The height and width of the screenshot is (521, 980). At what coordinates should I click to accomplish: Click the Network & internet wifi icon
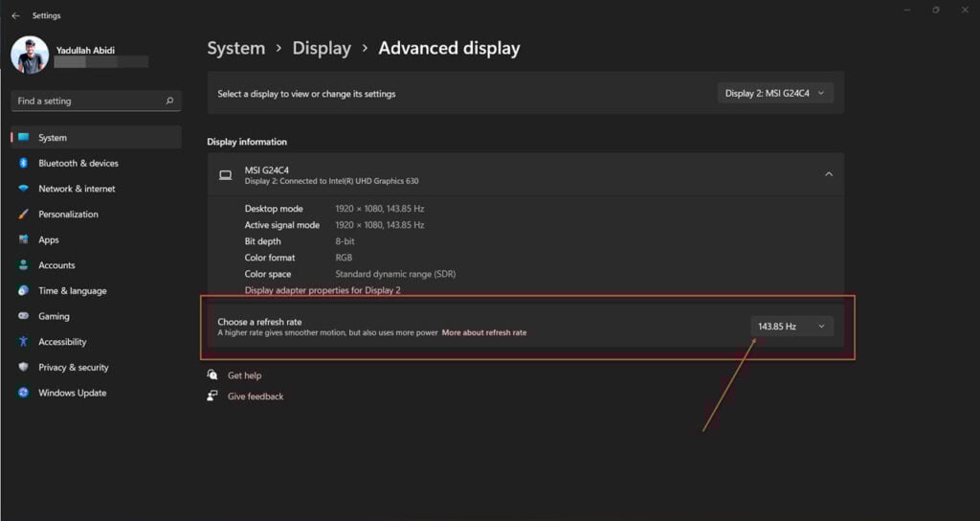tap(24, 189)
